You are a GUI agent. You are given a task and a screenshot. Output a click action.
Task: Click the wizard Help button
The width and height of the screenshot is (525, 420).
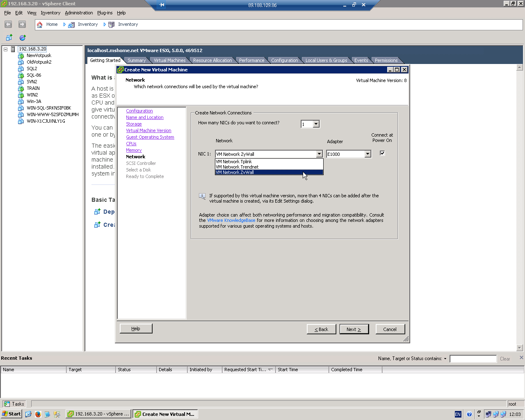point(136,329)
